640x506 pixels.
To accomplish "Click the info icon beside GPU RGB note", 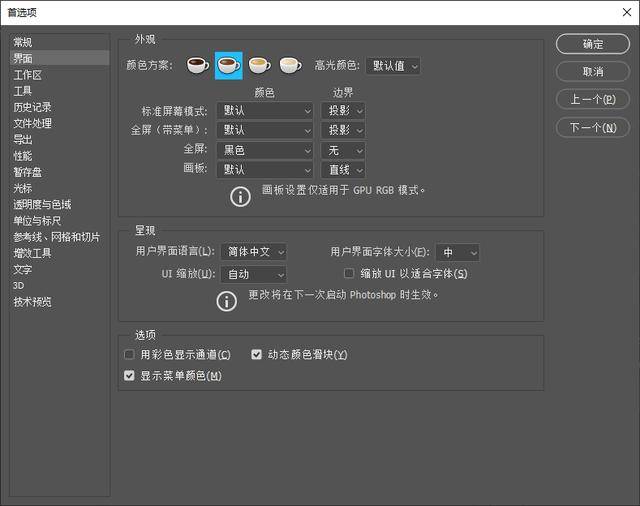I will tap(240, 195).
